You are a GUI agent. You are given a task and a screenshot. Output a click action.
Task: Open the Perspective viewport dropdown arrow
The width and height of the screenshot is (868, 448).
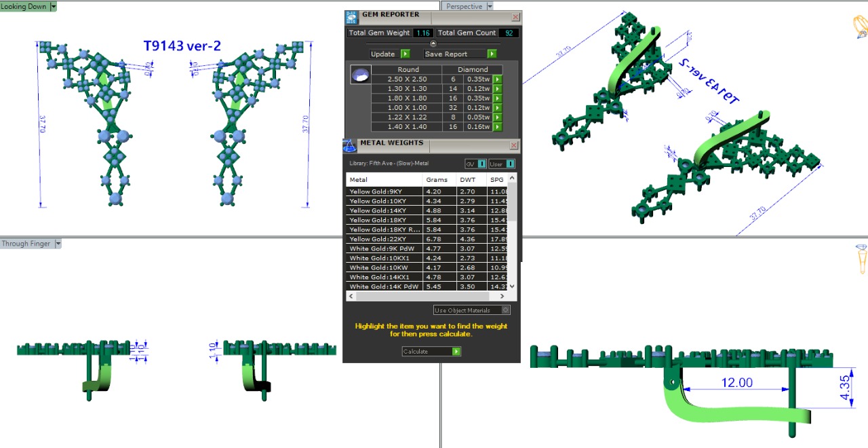(x=490, y=7)
